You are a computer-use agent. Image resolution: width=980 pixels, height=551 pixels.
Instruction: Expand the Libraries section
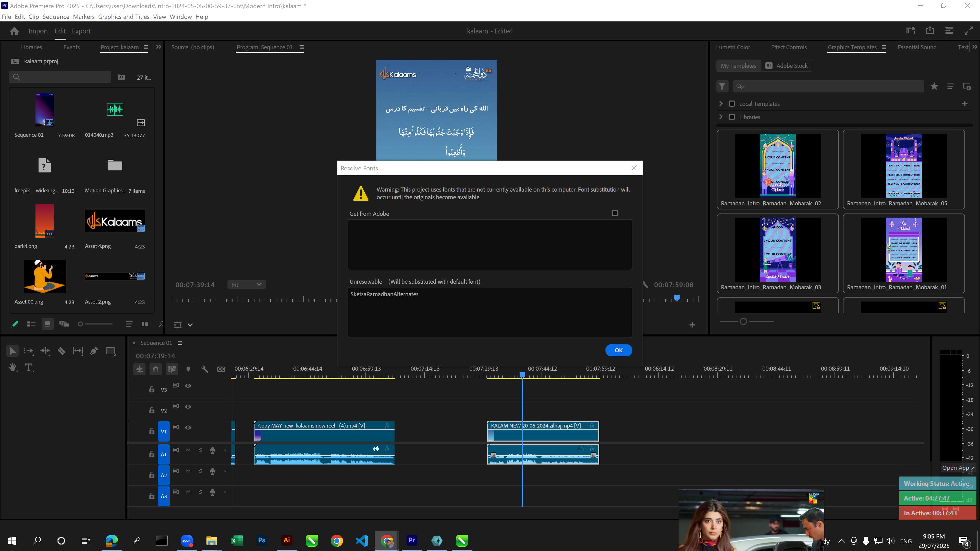pyautogui.click(x=720, y=117)
